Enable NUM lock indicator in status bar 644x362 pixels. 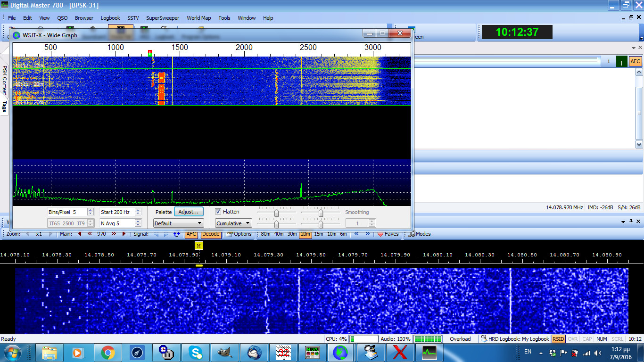click(x=601, y=339)
